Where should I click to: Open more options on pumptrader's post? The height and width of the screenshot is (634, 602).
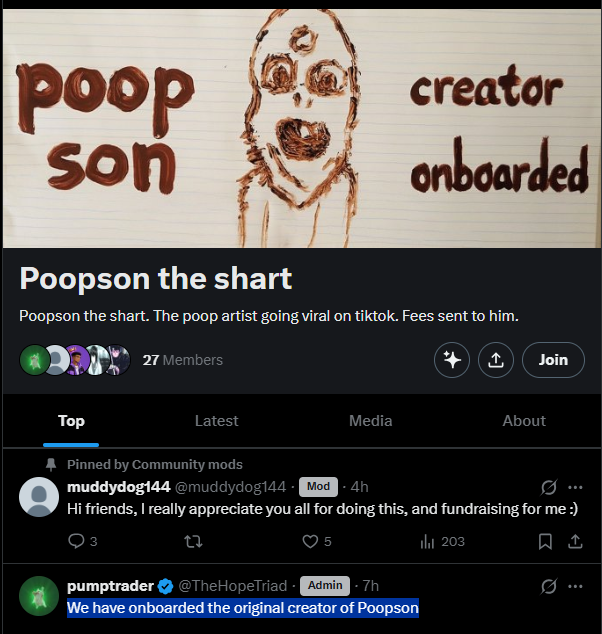pyautogui.click(x=575, y=586)
